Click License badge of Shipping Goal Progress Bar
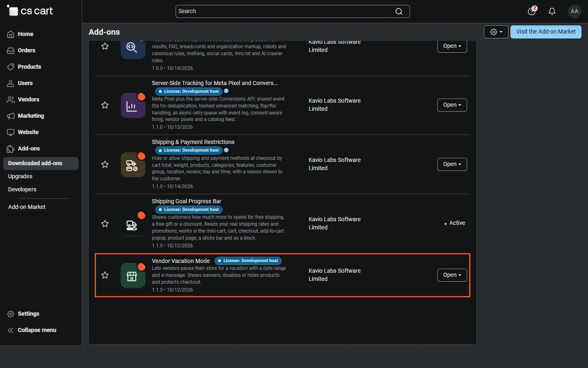588x368 pixels. click(x=189, y=210)
